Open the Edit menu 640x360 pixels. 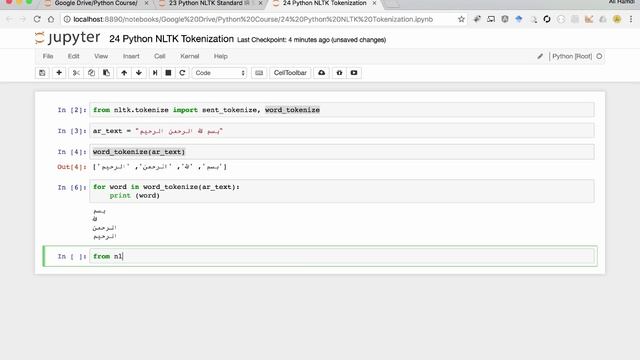(x=73, y=56)
